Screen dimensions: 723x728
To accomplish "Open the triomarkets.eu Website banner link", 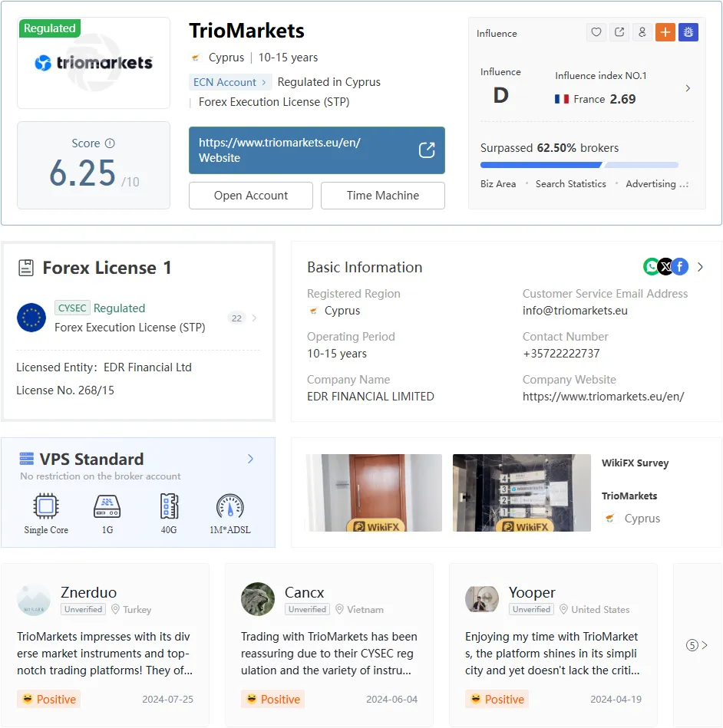I will click(x=317, y=150).
